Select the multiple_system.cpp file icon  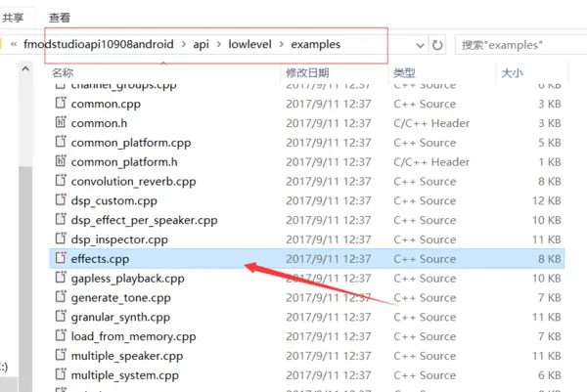click(61, 374)
